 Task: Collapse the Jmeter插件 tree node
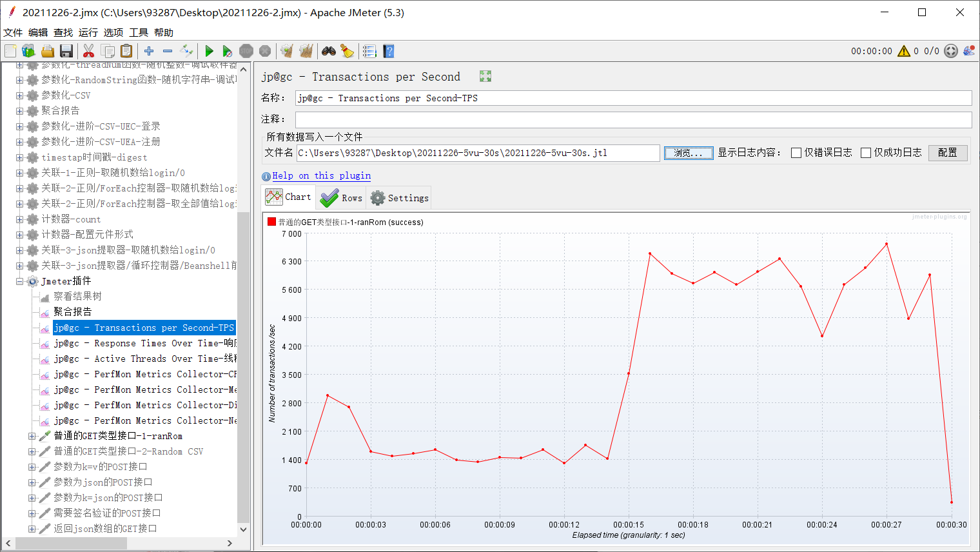point(19,281)
